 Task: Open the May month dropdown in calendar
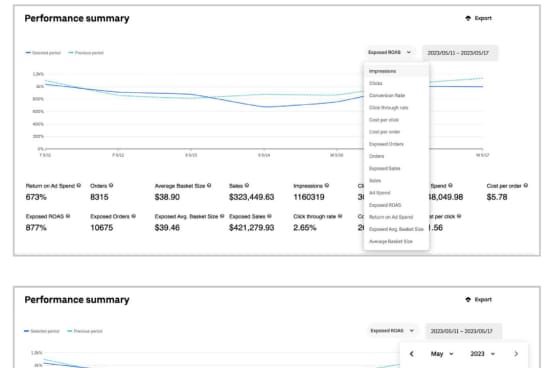click(x=442, y=354)
